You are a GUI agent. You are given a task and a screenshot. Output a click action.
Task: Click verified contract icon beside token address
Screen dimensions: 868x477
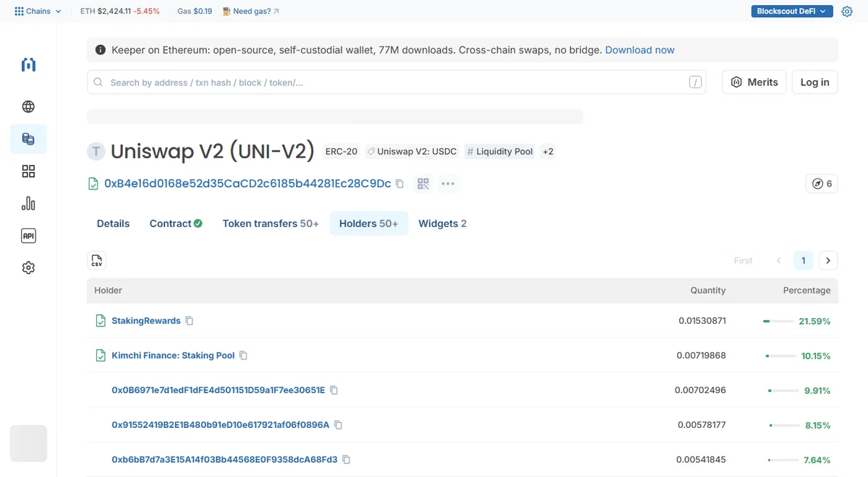(x=93, y=184)
